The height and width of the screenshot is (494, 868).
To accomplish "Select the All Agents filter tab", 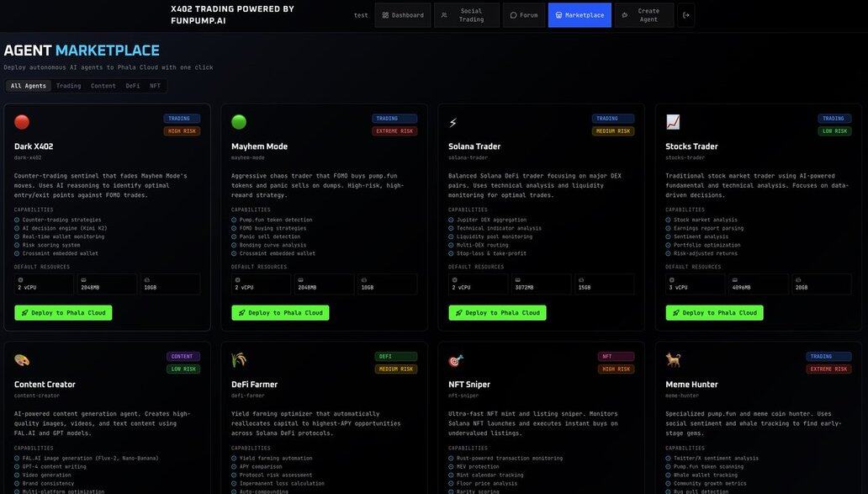I will pyautogui.click(x=29, y=86).
